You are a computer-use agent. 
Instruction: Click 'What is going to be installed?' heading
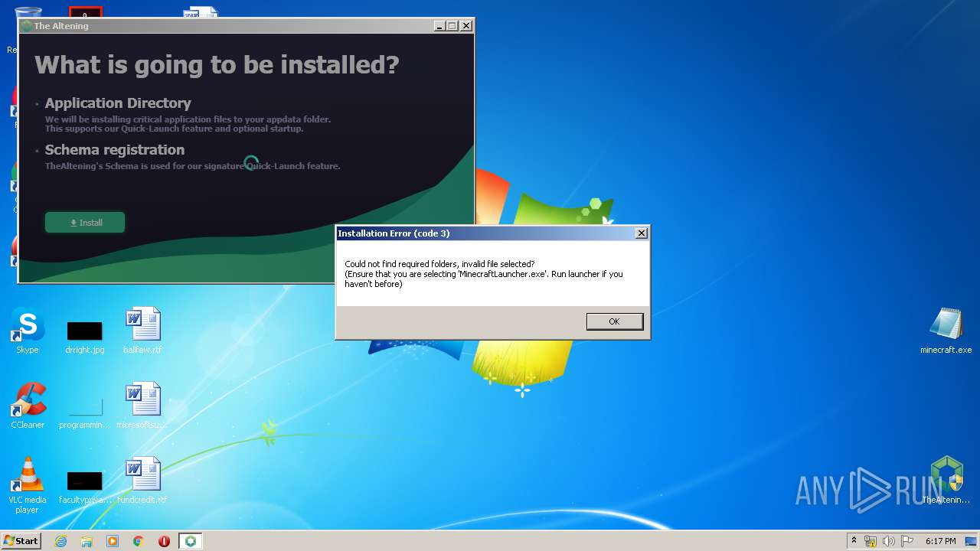point(217,64)
